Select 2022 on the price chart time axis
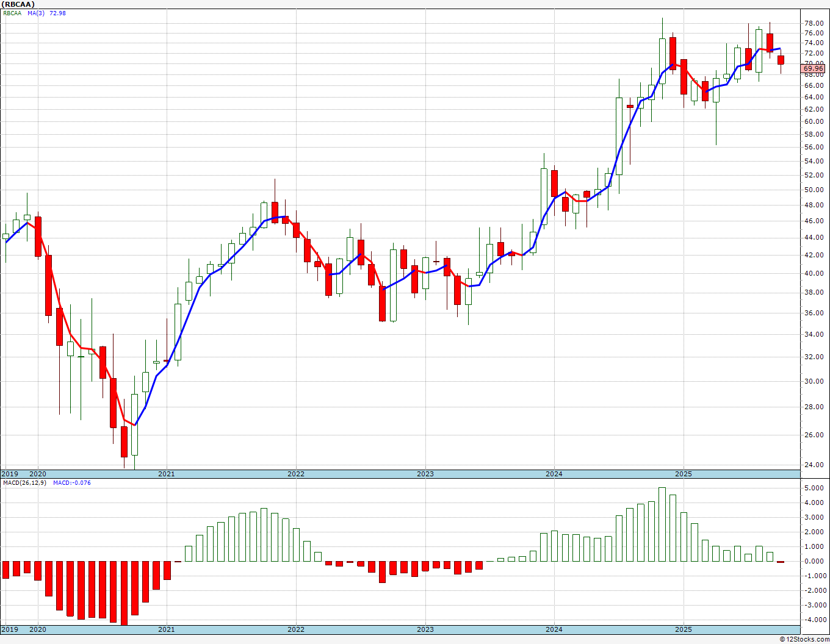The height and width of the screenshot is (644, 830). pyautogui.click(x=296, y=474)
